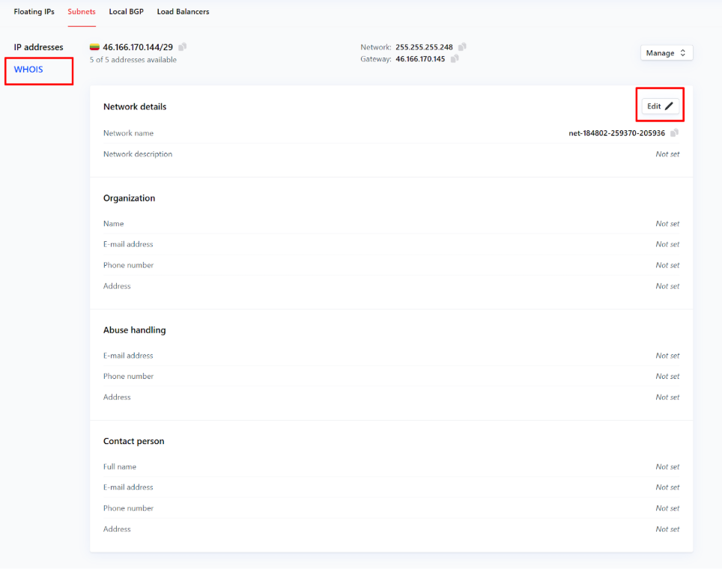Click the Contact person Full name value
Viewport: 728px width, 569px height.
(x=667, y=466)
